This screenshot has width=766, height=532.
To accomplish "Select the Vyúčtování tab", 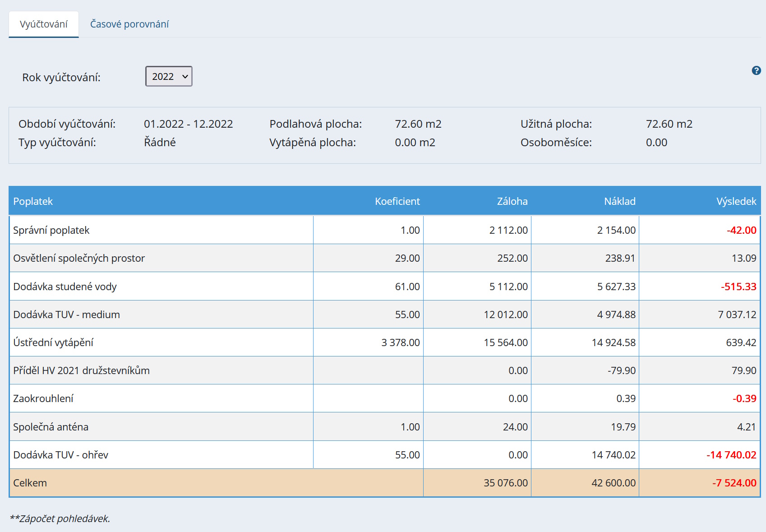I will click(44, 24).
